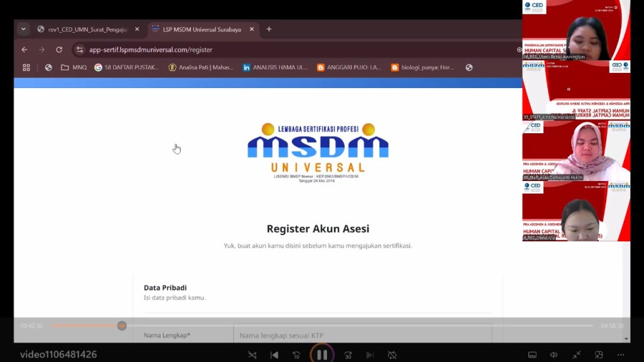
Task: Pause the video playback
Action: tap(322, 354)
